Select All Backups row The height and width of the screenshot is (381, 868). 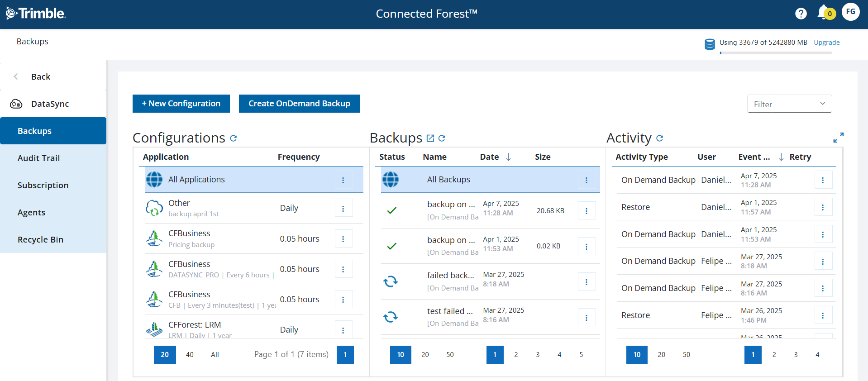(490, 180)
